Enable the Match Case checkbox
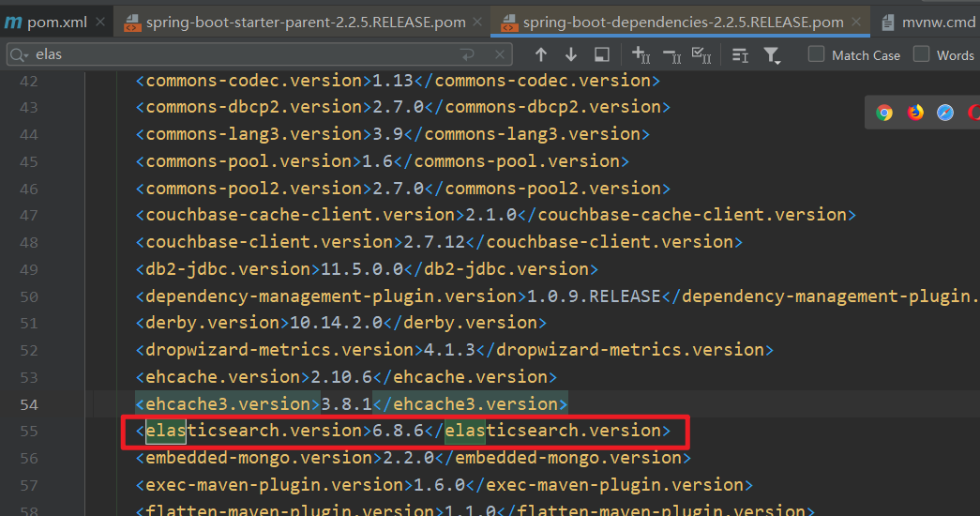The width and height of the screenshot is (980, 516). click(x=816, y=54)
